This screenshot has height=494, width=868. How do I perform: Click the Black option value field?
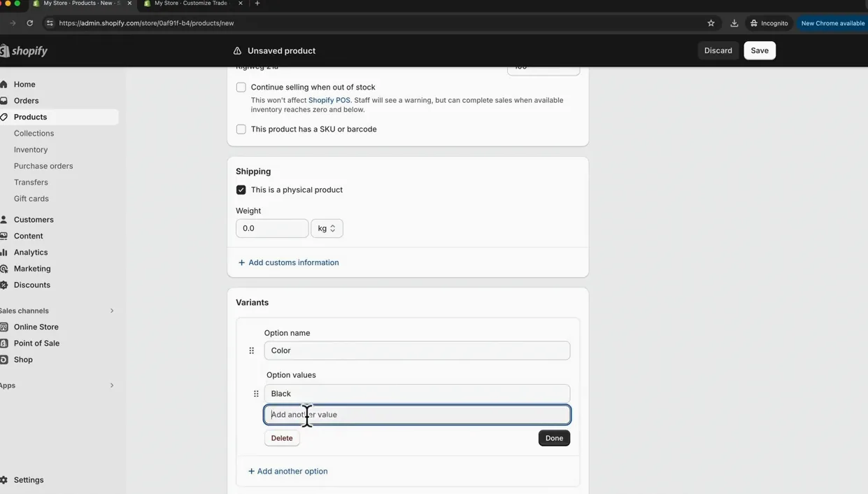pyautogui.click(x=417, y=393)
